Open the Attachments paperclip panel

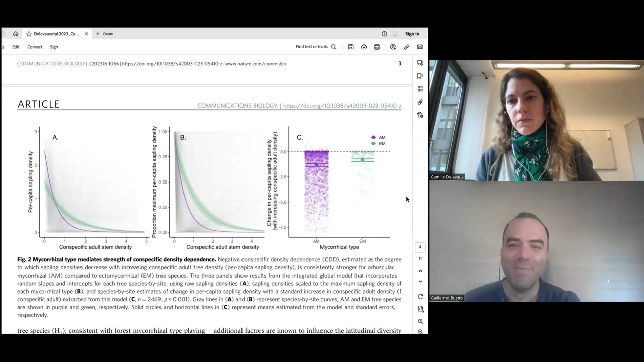pos(420,102)
